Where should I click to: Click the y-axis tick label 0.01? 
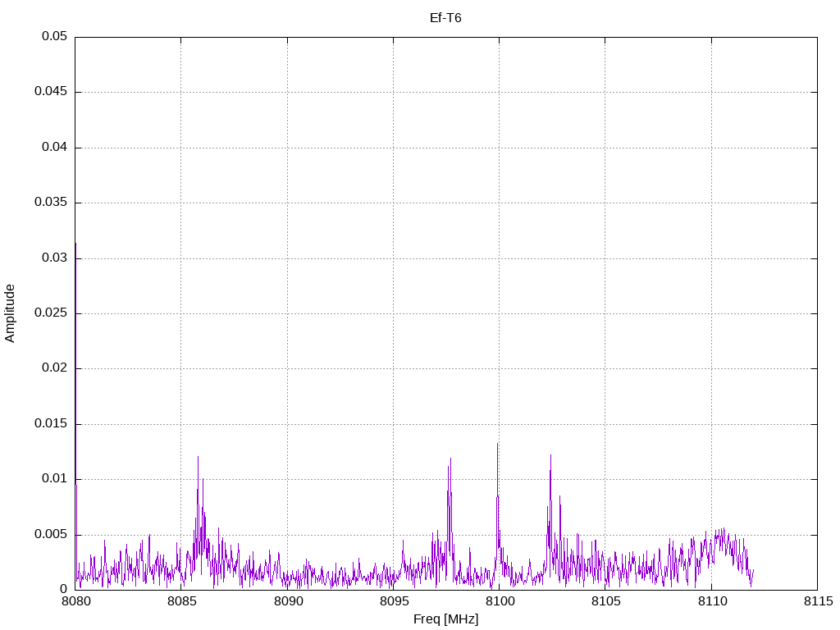click(x=54, y=479)
